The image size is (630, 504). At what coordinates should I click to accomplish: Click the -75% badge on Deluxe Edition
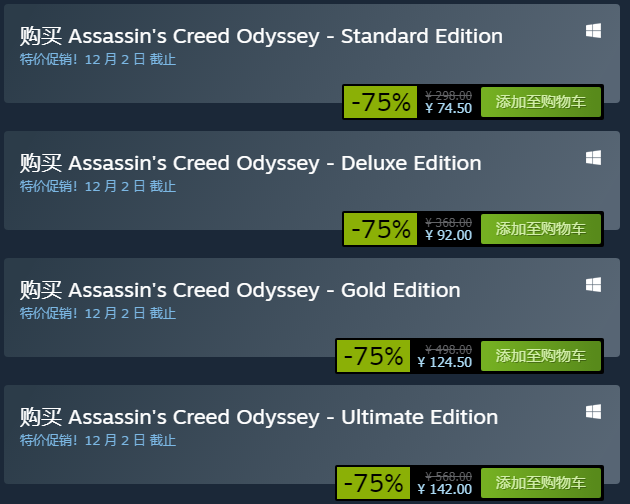coord(380,229)
